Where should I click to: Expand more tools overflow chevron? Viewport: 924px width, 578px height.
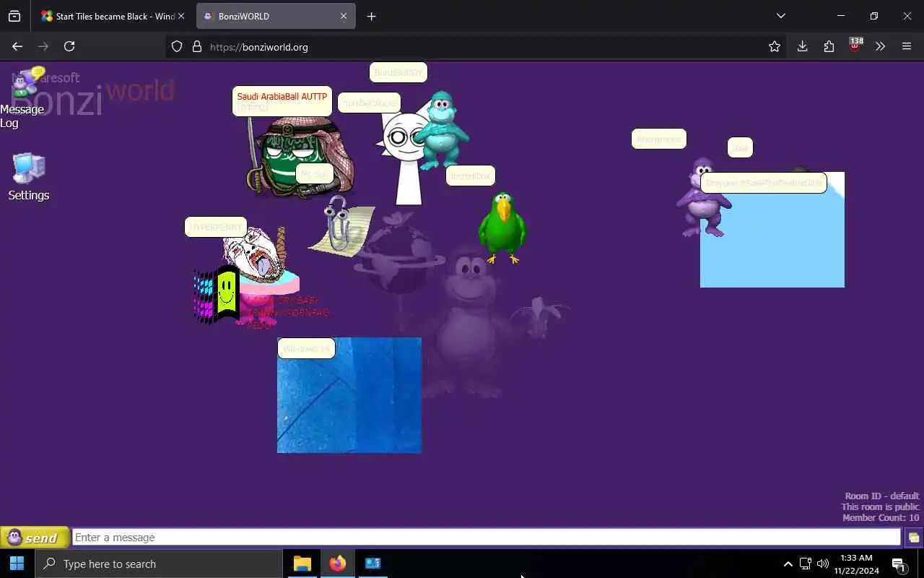[x=880, y=46]
